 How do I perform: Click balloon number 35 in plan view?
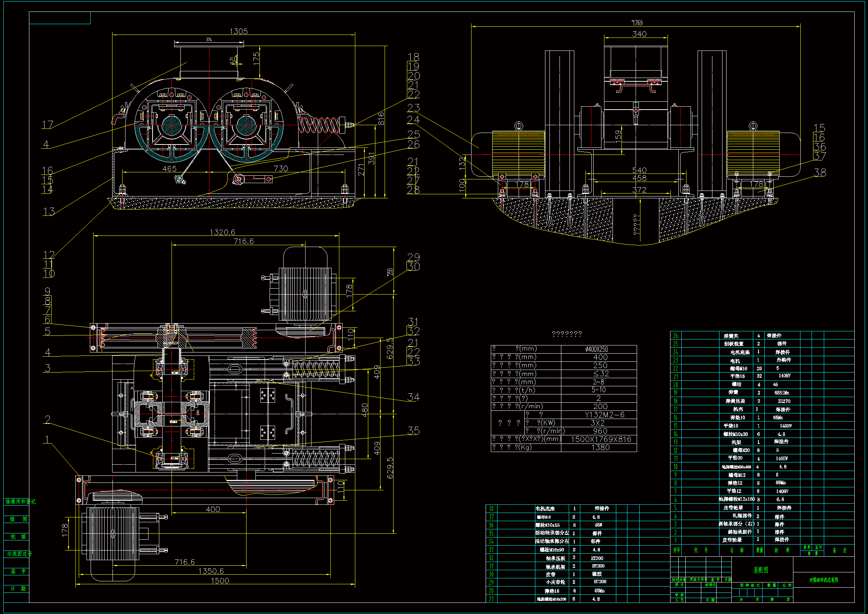413,431
